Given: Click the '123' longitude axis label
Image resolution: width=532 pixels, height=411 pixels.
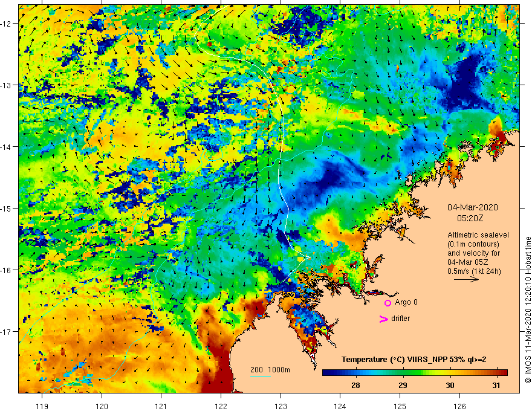Looking at the screenshot, I should 281,406.
